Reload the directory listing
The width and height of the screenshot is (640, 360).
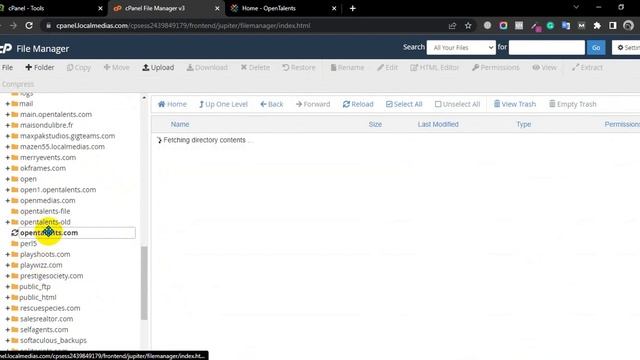(x=358, y=104)
